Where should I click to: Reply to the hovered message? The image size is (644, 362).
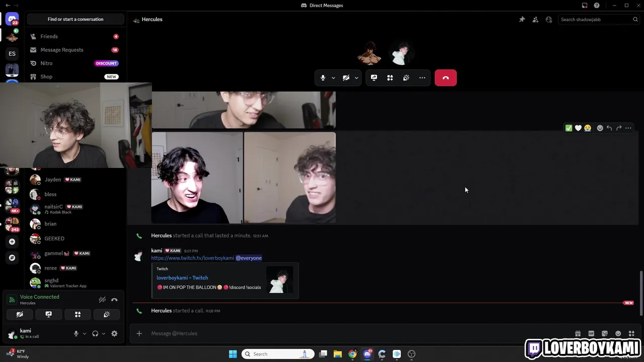click(609, 128)
